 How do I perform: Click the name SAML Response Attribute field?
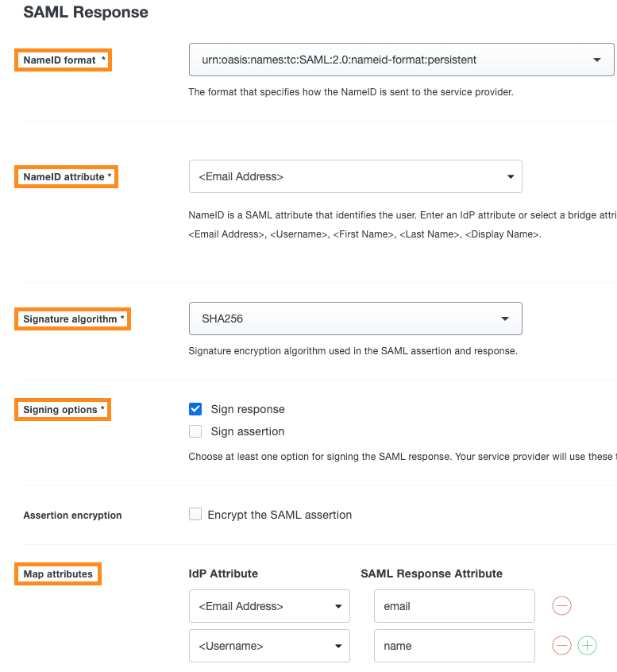click(x=453, y=645)
